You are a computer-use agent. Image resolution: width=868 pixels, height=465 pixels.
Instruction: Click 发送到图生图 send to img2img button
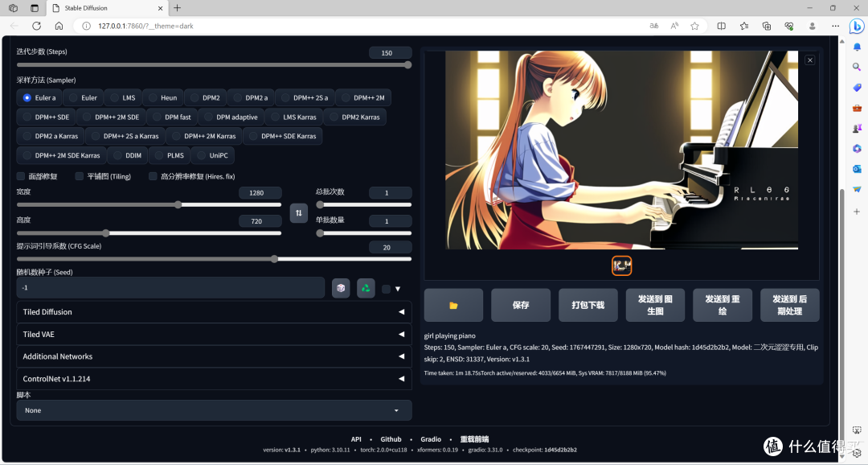pyautogui.click(x=656, y=306)
